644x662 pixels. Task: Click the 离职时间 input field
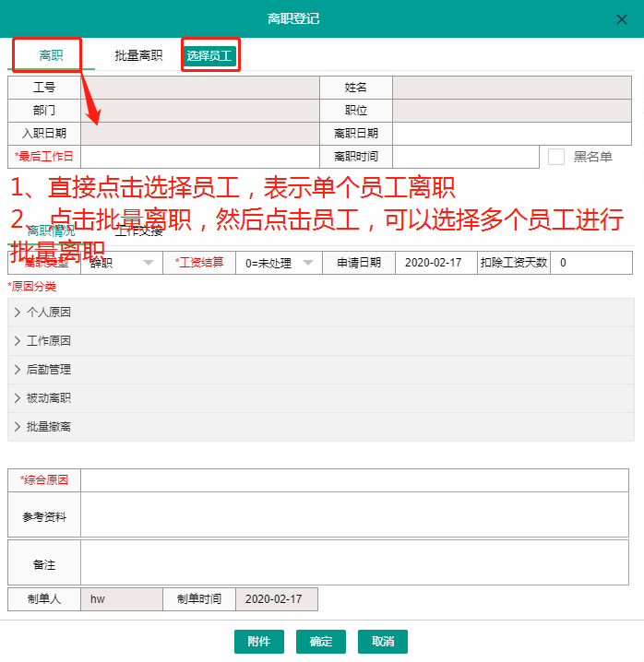465,157
